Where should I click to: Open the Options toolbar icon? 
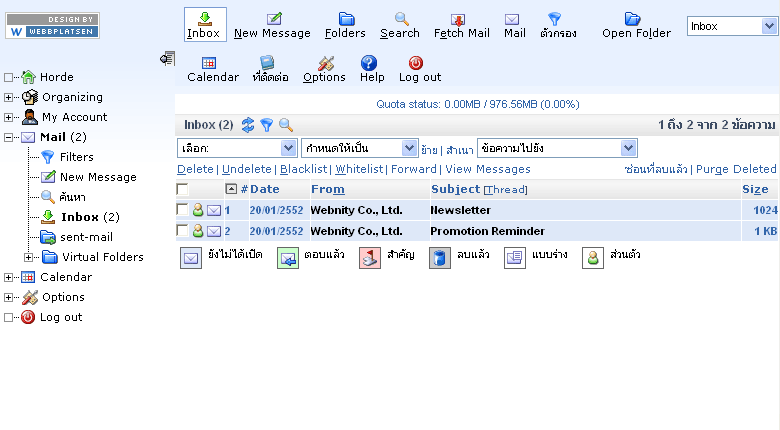coord(326,63)
